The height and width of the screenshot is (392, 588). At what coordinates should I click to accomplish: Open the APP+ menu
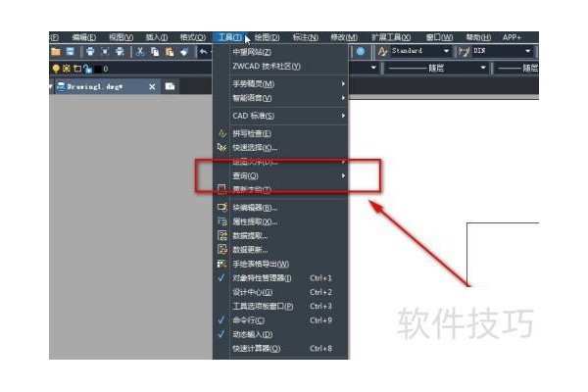512,37
